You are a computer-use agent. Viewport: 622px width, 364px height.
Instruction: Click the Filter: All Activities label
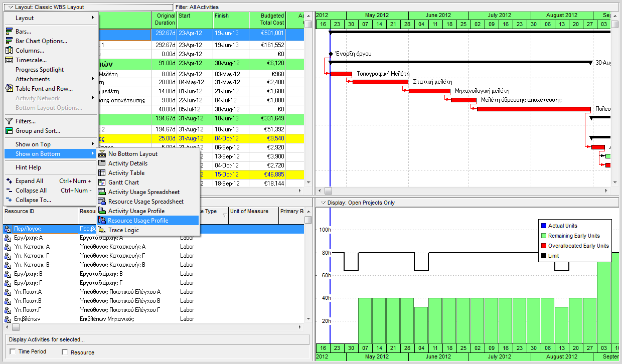coord(198,7)
